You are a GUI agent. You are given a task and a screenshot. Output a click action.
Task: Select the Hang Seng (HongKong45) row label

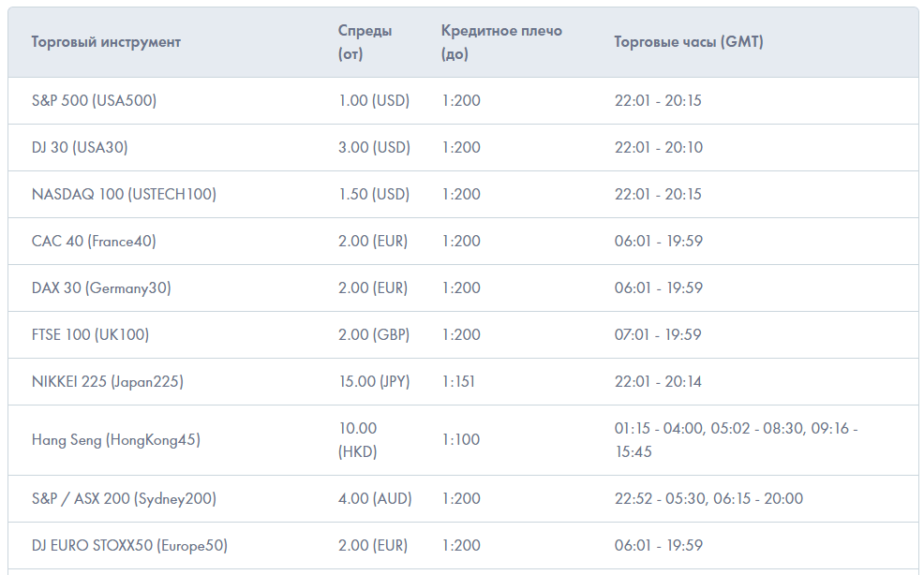pyautogui.click(x=115, y=439)
